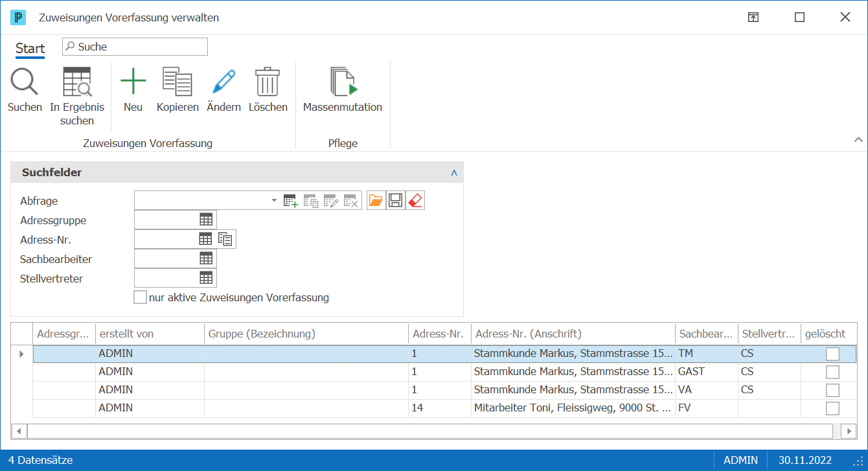Screen dimensions: 868x471
Task: Focus the Suche search box
Action: pyautogui.click(x=135, y=47)
